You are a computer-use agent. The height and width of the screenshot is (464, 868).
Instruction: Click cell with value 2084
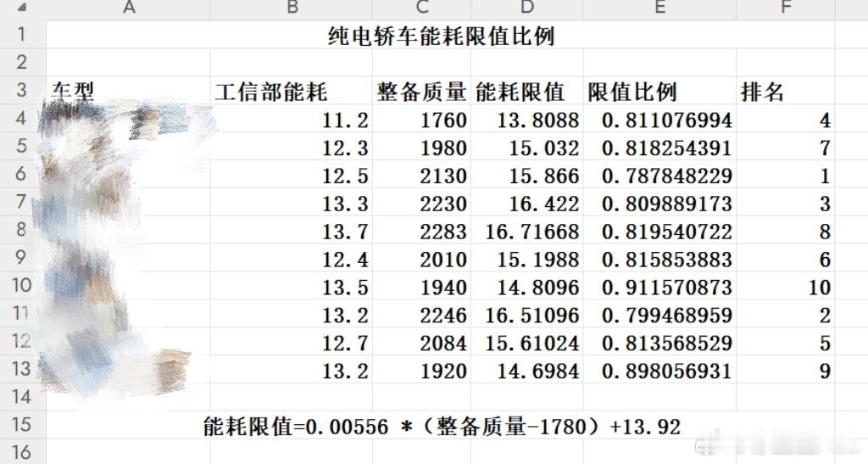click(x=422, y=343)
